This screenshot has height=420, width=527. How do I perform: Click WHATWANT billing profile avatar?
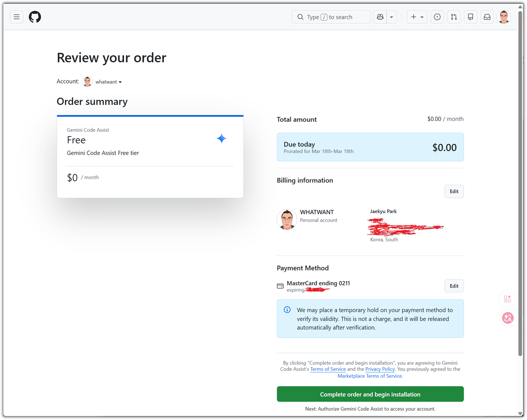[287, 220]
